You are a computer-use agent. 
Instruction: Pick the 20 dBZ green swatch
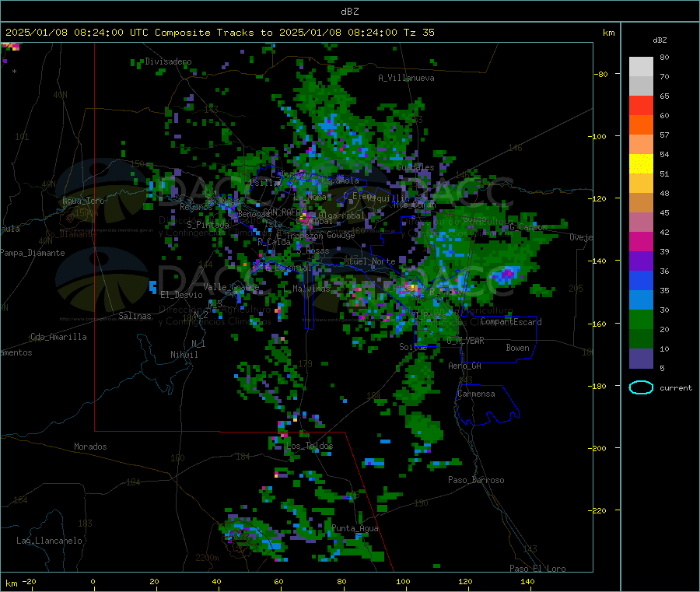641,319
